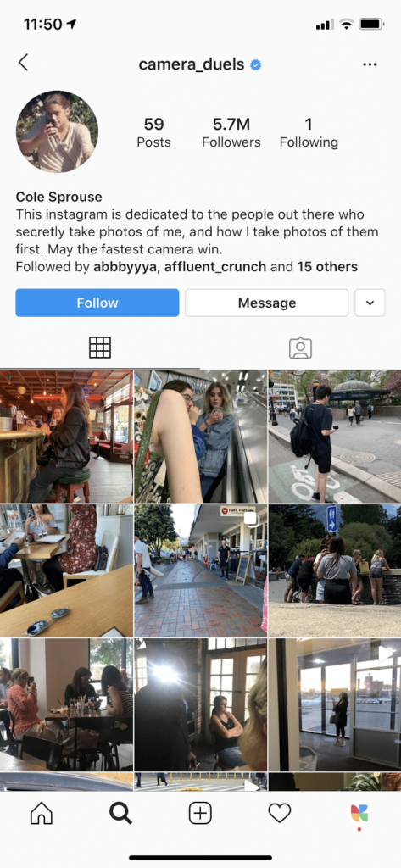The height and width of the screenshot is (868, 401).
Task: Switch to tagged photos tab
Action: tap(300, 348)
